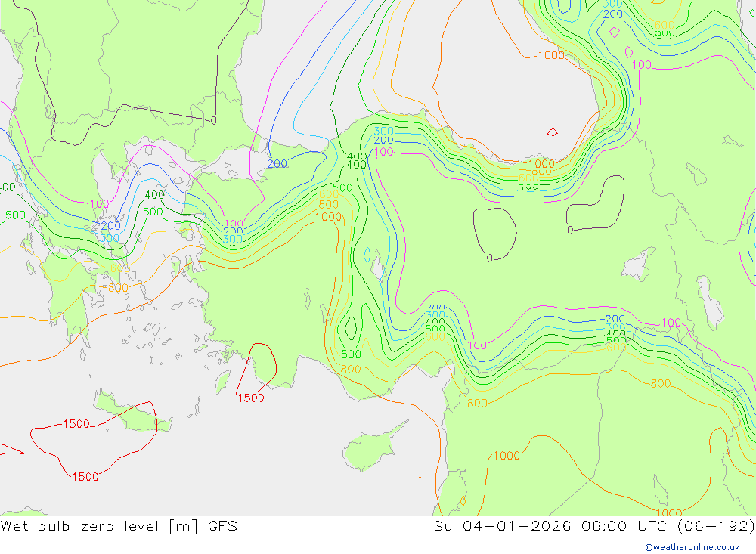Click the red '1500' label south of Crete
Viewport: 756px width, 554px height.
point(85,477)
